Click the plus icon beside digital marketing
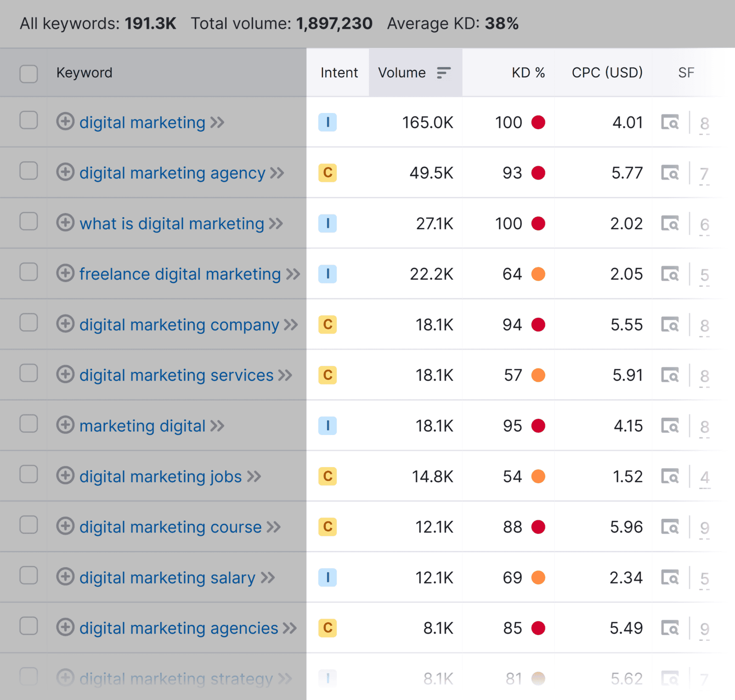735x700 pixels. coord(66,122)
